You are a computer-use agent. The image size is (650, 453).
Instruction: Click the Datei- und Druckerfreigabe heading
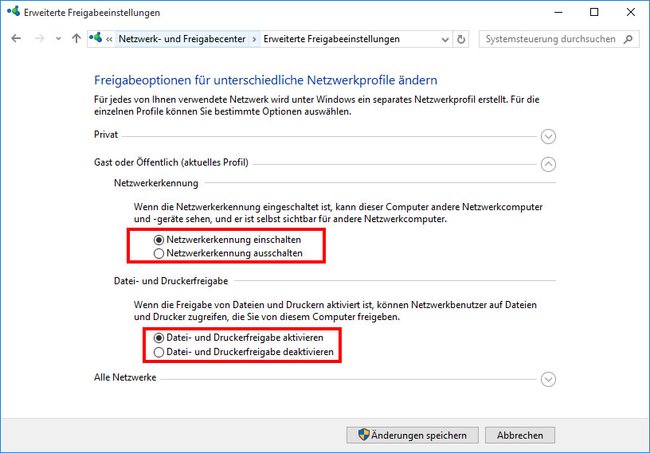(171, 281)
